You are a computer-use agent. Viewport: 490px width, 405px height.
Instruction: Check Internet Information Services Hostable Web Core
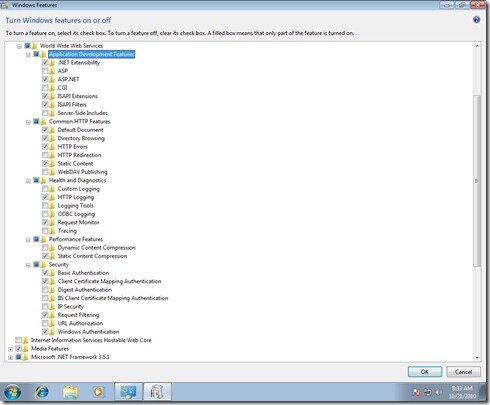18,340
